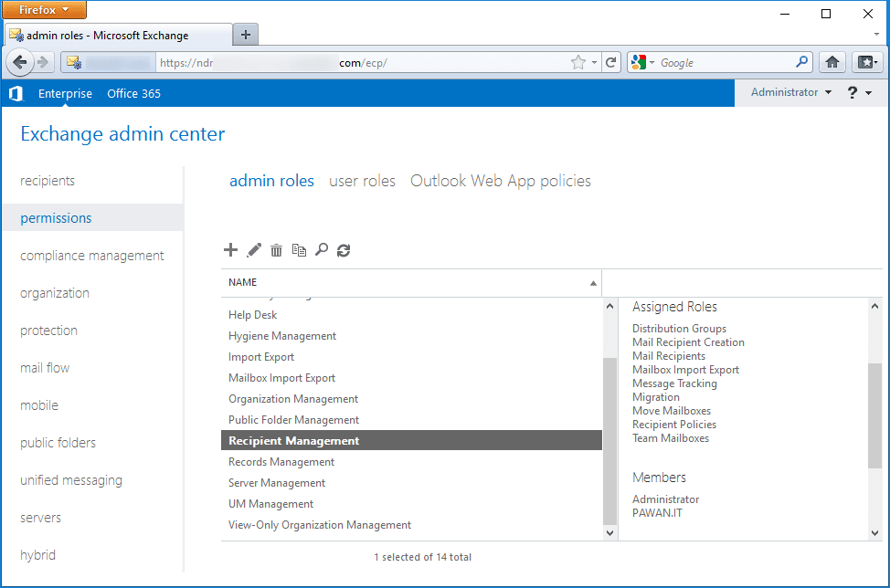Open the search engine selector dropdown
890x588 pixels.
[642, 62]
